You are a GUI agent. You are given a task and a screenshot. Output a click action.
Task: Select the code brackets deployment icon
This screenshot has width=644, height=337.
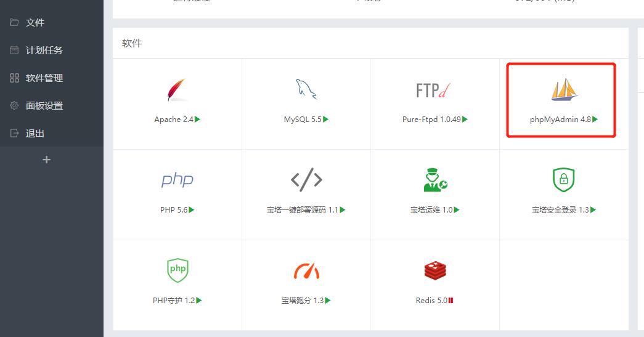(x=306, y=180)
